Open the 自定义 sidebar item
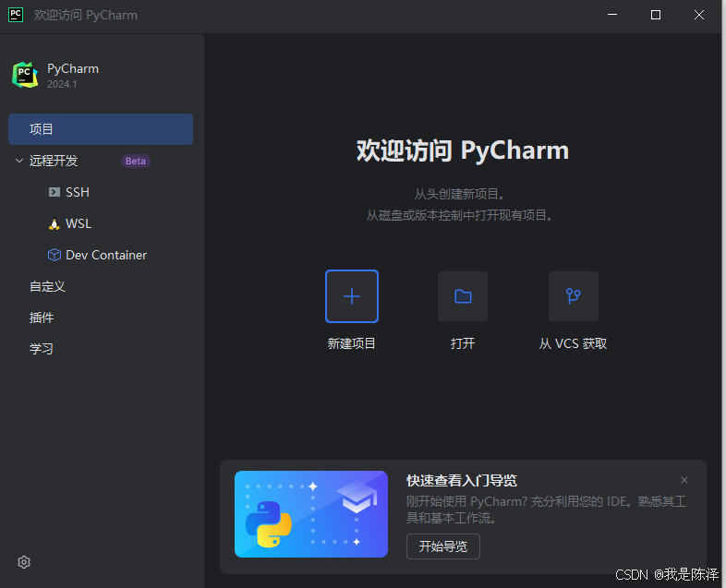The height and width of the screenshot is (588, 726). [x=47, y=286]
